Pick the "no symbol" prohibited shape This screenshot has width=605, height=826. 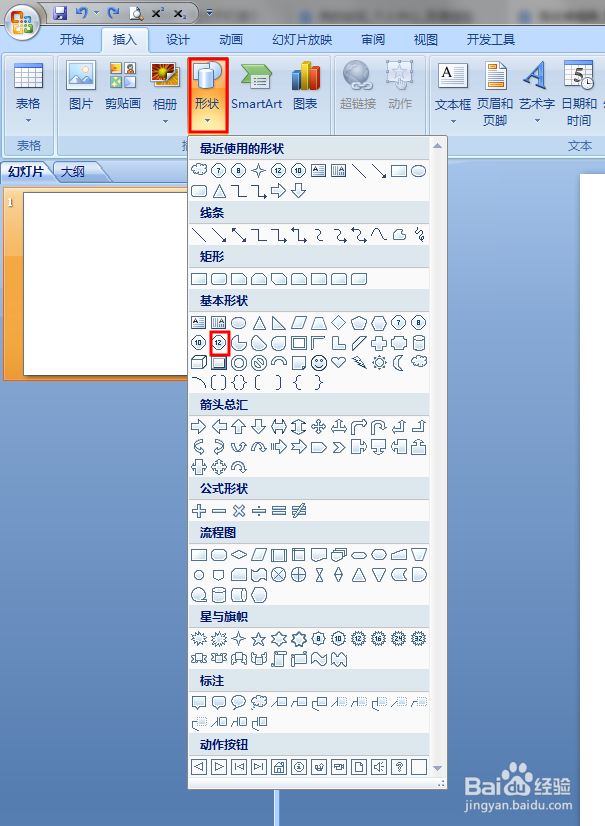coord(259,362)
